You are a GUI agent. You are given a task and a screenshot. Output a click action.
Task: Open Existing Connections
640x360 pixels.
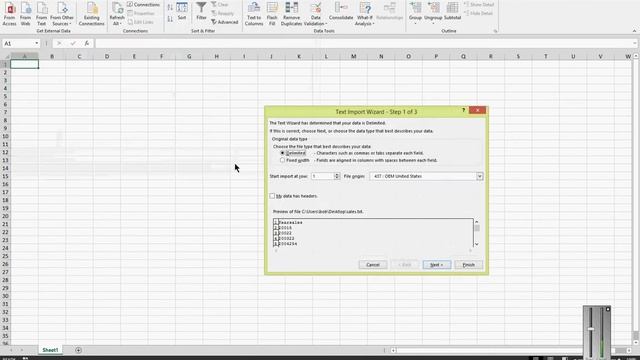tap(91, 14)
